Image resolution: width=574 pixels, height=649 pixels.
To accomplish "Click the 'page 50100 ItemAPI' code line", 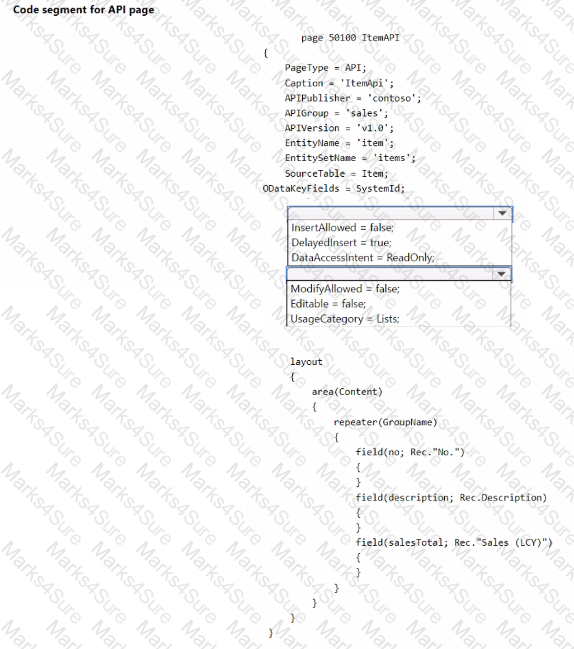I will tap(350, 38).
